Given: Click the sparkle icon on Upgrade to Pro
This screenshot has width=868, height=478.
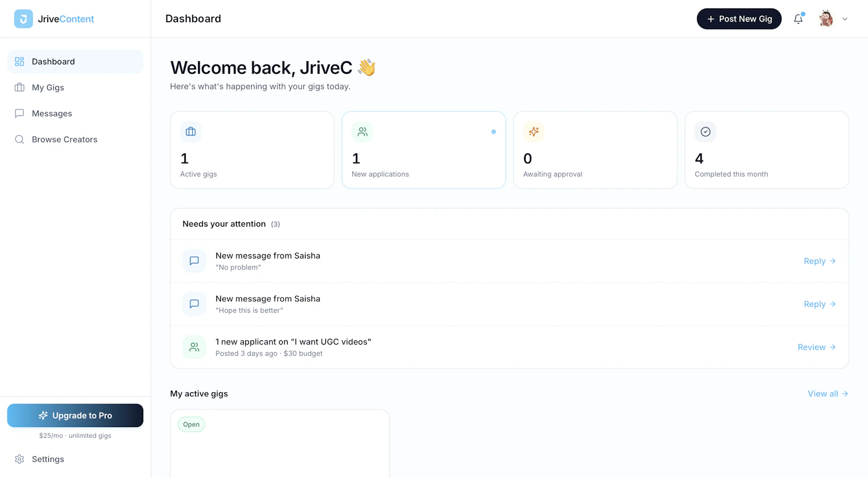Looking at the screenshot, I should tap(43, 416).
